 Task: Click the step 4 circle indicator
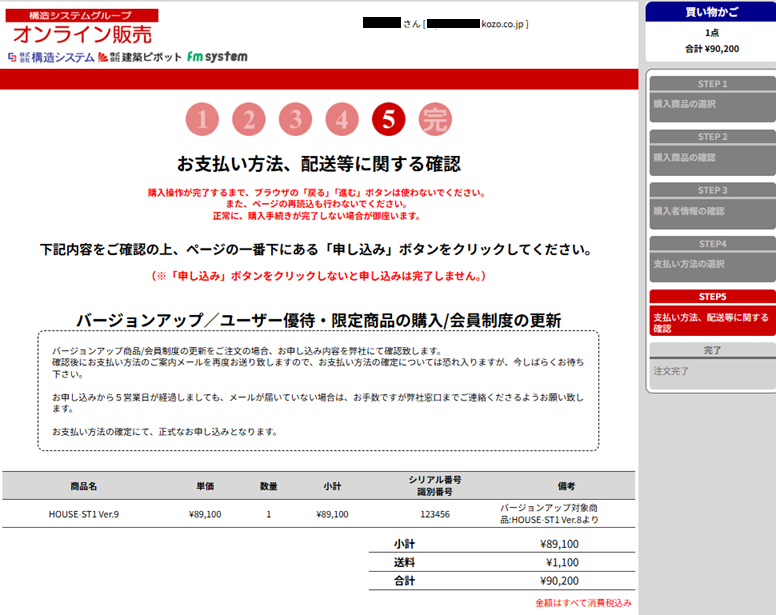click(x=342, y=120)
